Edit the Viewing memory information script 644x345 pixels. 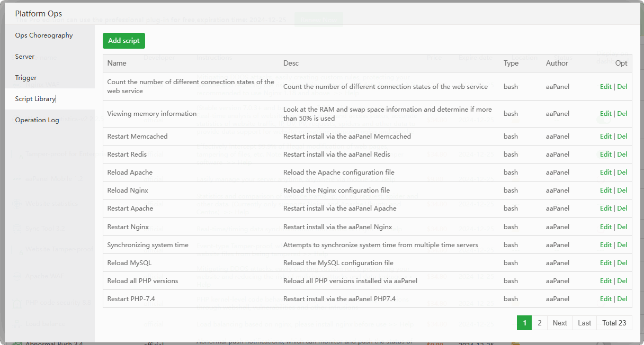(605, 114)
